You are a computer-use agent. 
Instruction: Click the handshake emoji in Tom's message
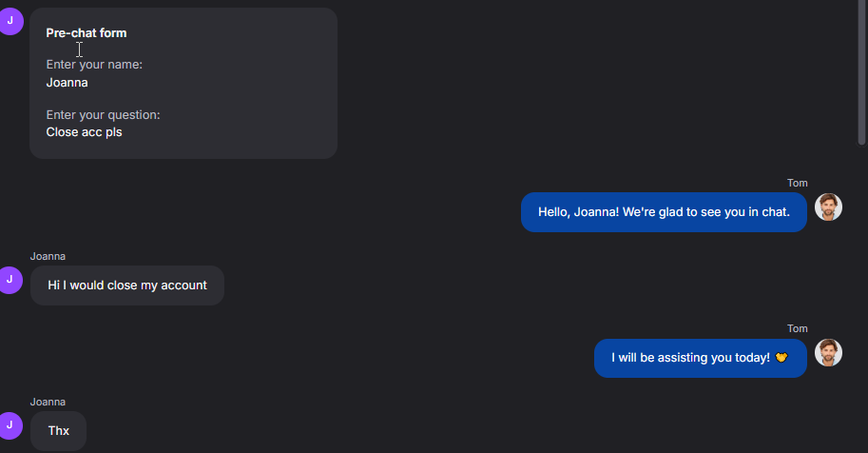tap(781, 358)
